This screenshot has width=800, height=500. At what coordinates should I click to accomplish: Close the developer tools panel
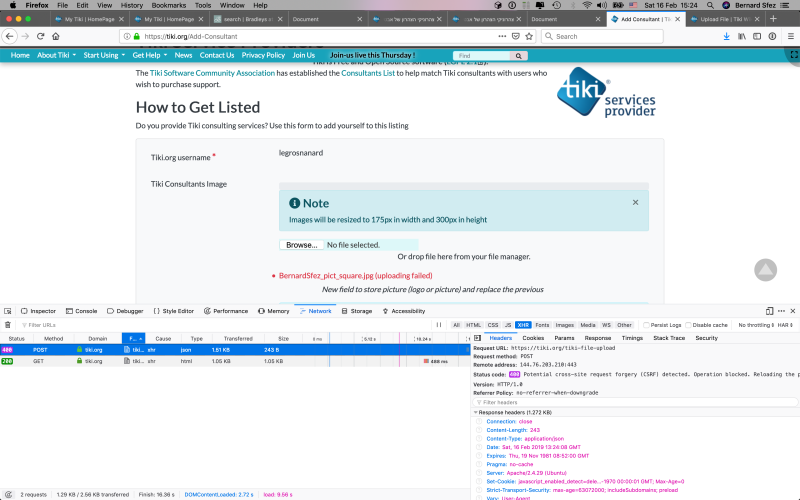pyautogui.click(x=793, y=311)
